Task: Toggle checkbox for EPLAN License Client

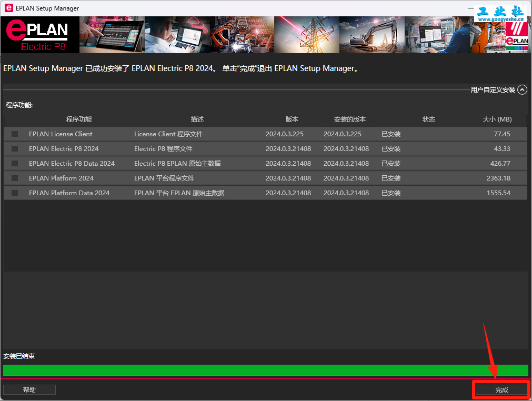Action: coord(15,134)
